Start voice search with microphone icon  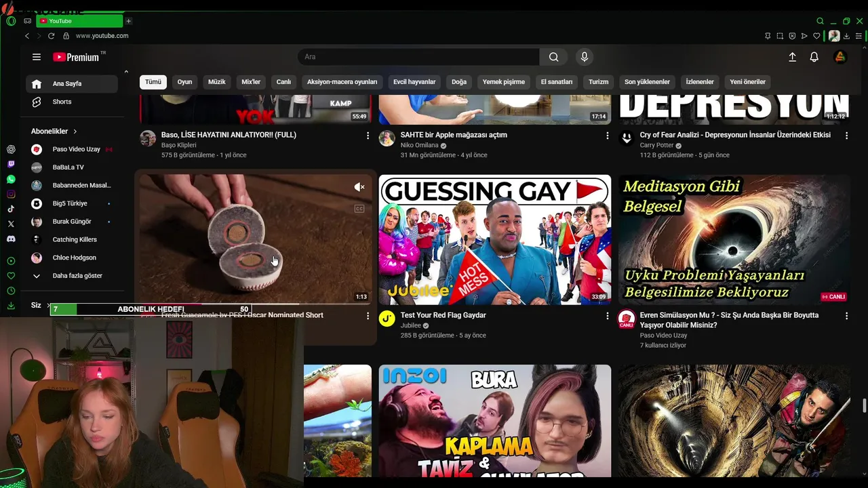point(585,57)
